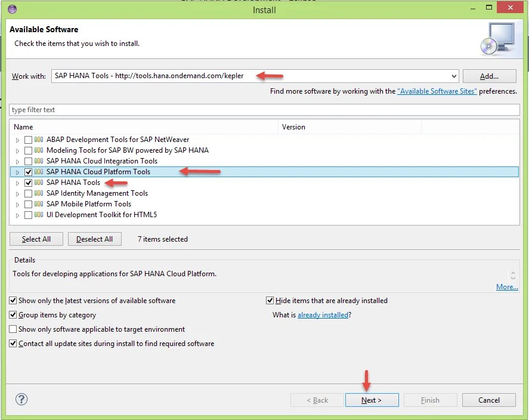Toggle Contact all update sites checkbox
This screenshot has height=420, width=529.
click(x=13, y=344)
